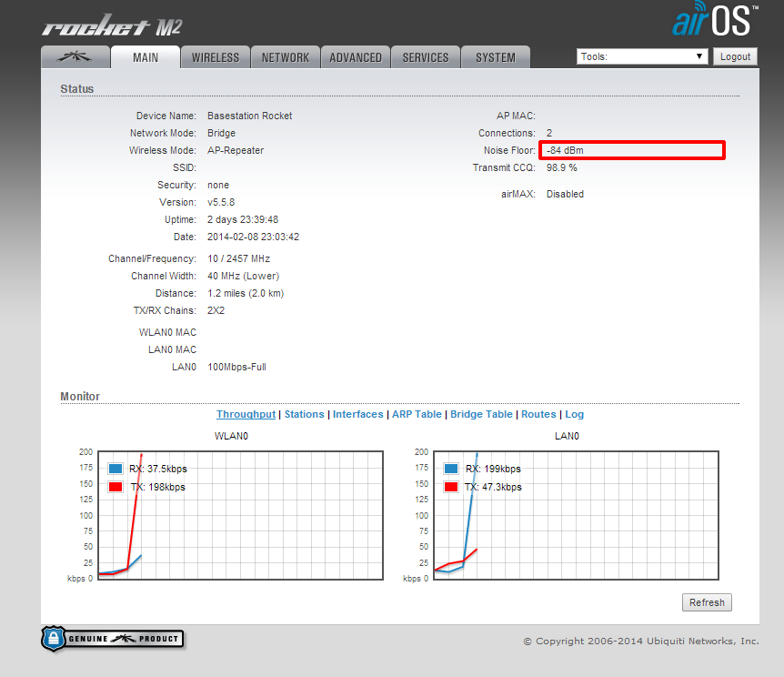Click the WLAN0 TX red legend swatch
This screenshot has width=784, height=677.
pyautogui.click(x=116, y=487)
